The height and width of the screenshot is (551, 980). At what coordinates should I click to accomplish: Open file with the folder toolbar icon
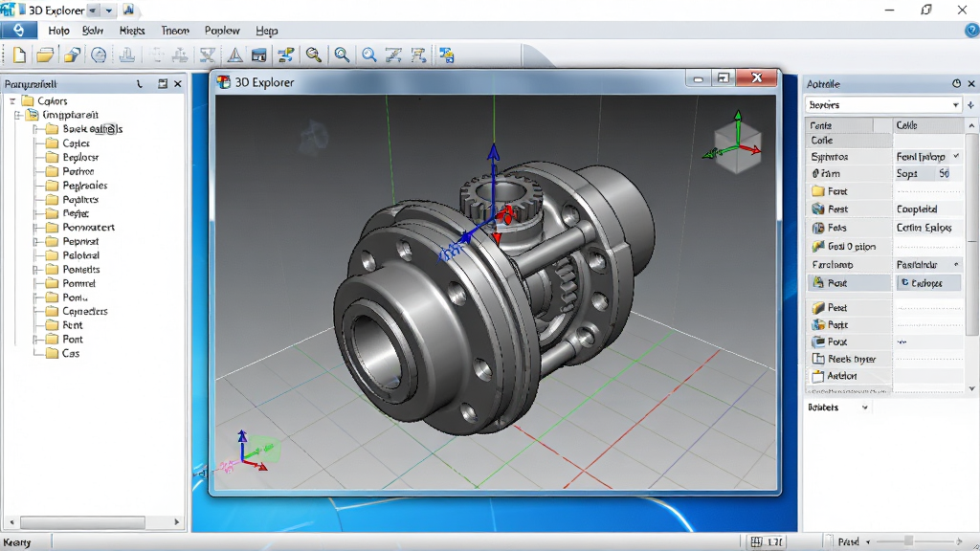44,55
